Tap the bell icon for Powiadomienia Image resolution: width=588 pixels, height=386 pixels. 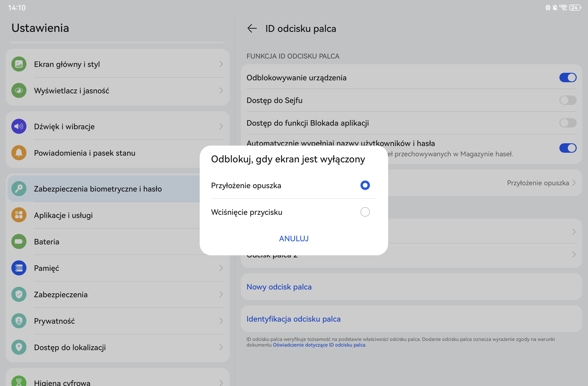click(x=19, y=153)
